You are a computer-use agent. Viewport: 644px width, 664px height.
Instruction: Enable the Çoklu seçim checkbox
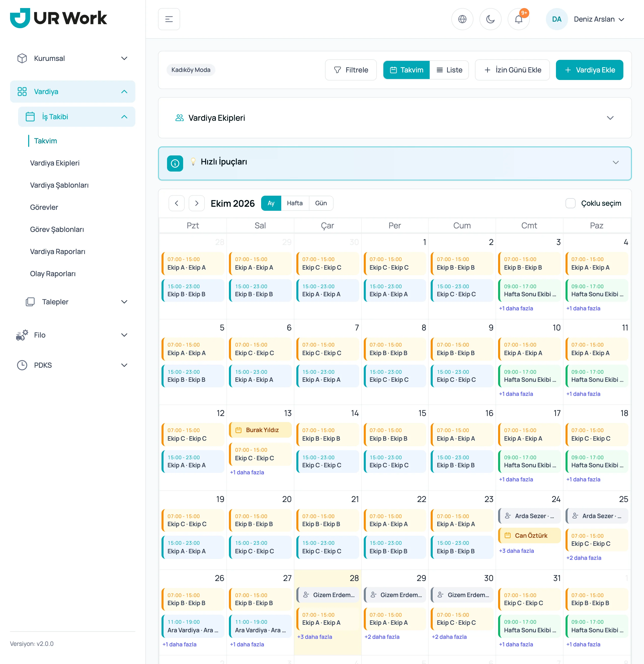point(571,203)
